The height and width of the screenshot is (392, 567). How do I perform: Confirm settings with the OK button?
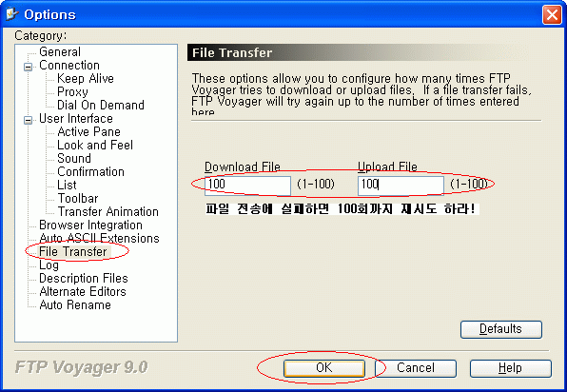click(x=324, y=368)
